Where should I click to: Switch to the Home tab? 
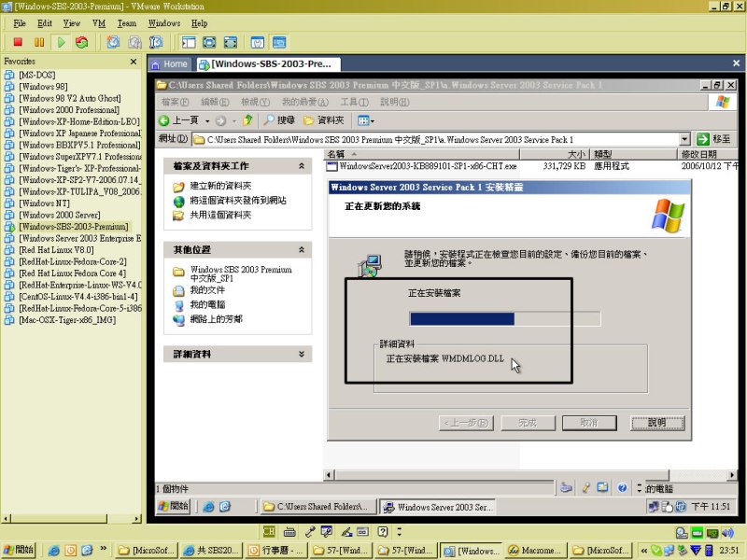pyautogui.click(x=170, y=63)
